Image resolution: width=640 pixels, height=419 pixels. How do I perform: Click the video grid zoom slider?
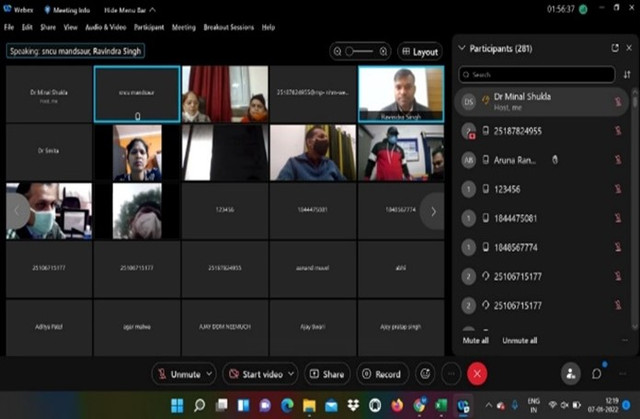(366, 50)
